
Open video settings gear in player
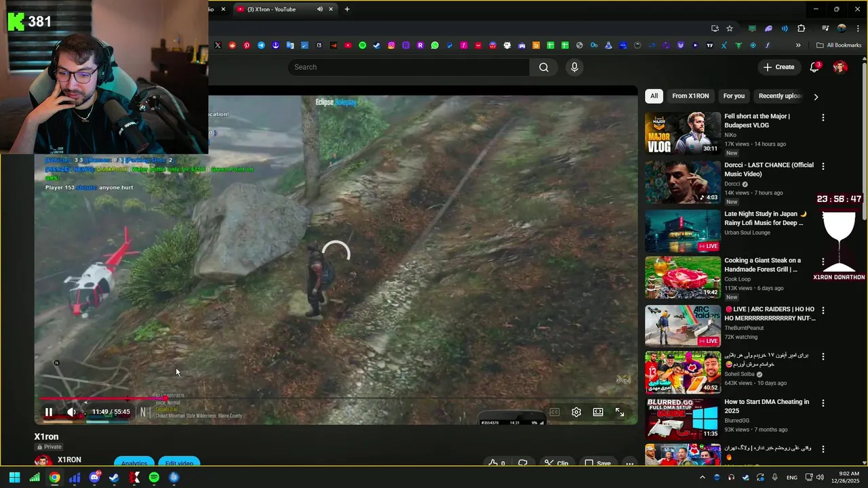pyautogui.click(x=576, y=412)
